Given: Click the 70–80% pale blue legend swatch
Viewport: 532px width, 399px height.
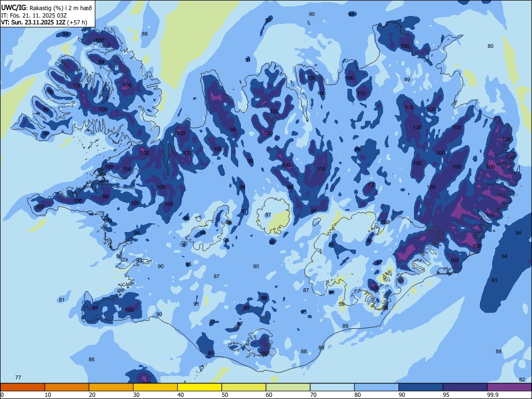Looking at the screenshot, I should point(332,387).
